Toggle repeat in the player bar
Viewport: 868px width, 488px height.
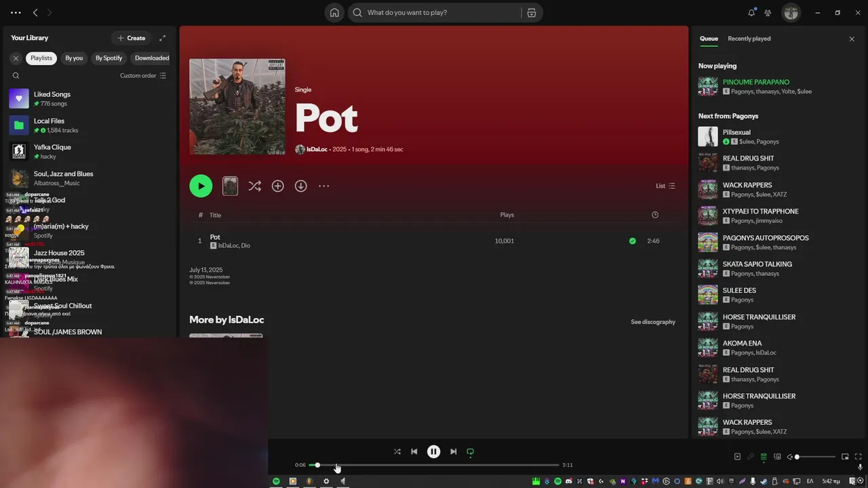[x=471, y=451]
